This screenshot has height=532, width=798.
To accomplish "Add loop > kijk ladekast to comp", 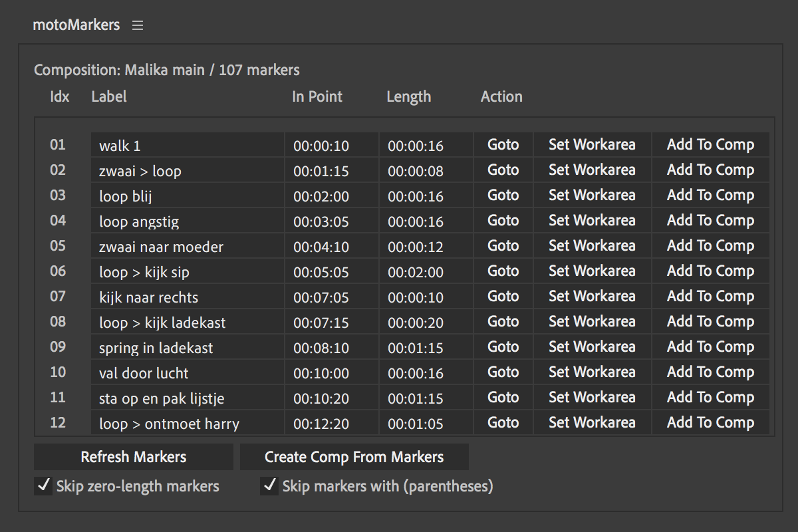I will pos(710,322).
